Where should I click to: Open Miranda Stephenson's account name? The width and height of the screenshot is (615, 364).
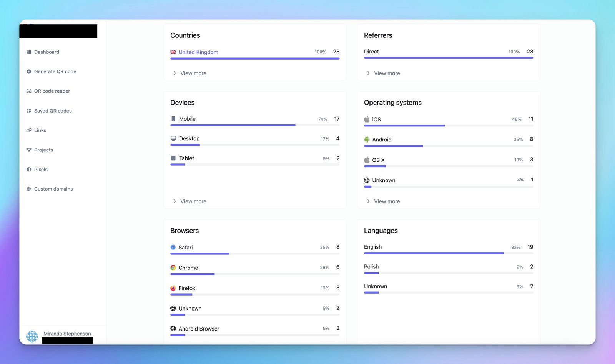tap(67, 334)
